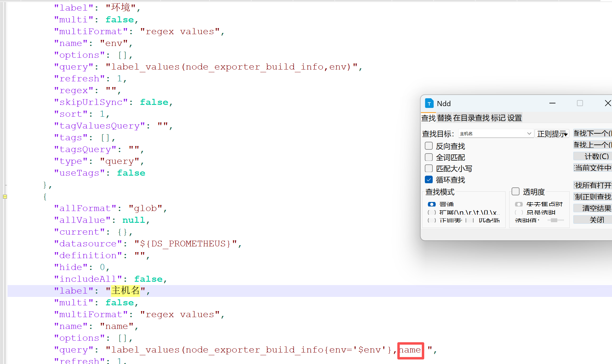
Task: Expand the 正则提示 dropdown button
Action: (552, 134)
